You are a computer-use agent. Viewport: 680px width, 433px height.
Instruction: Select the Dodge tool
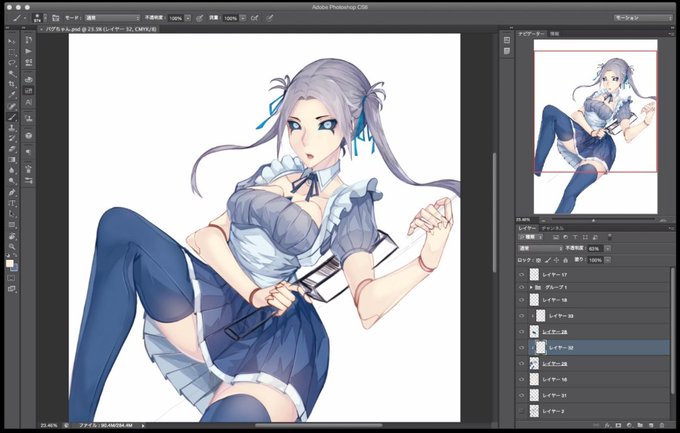click(x=12, y=181)
